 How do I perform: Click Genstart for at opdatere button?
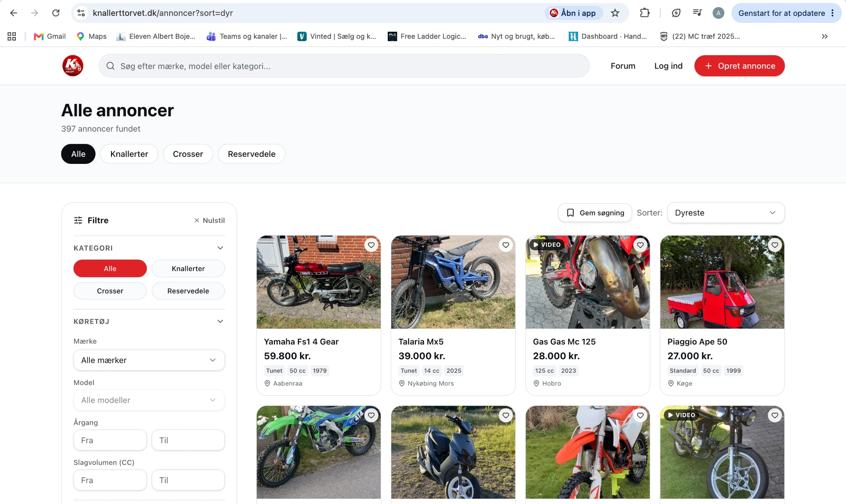(x=782, y=13)
